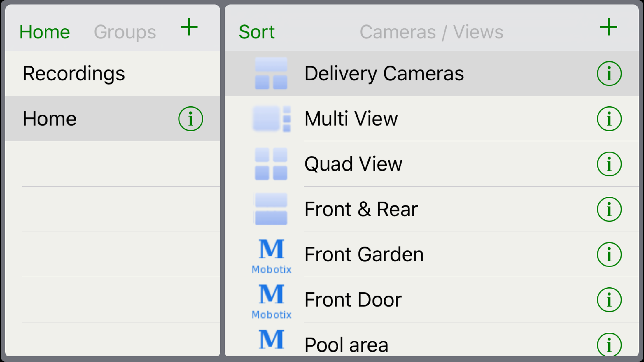Open Home group info icon
The image size is (644, 362).
pos(190,119)
